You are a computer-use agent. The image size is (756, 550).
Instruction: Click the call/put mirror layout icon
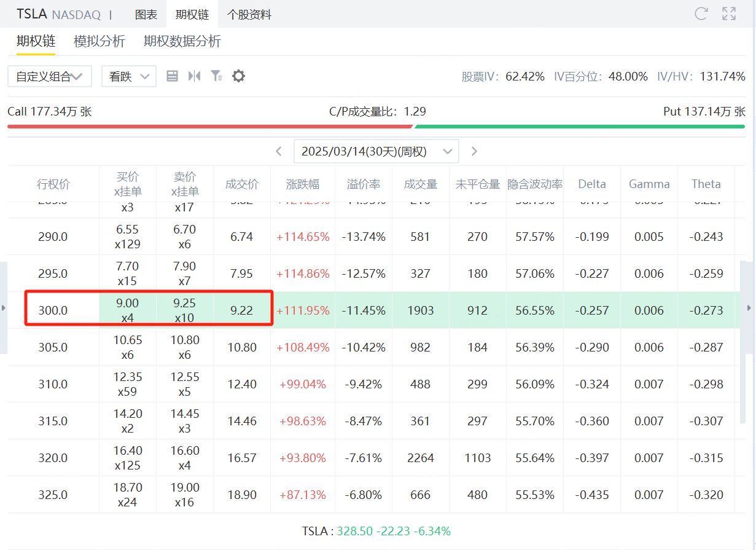point(195,76)
